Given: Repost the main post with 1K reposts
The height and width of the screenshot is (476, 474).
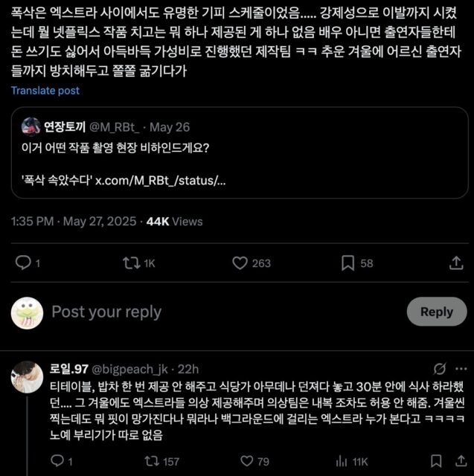Looking at the screenshot, I should pos(129,263).
